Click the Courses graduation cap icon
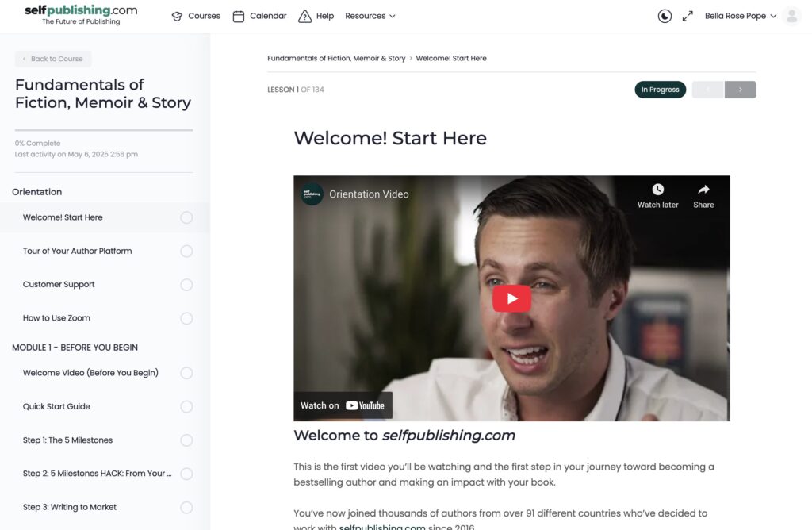Screen dimensions: 812x530 click(177, 16)
